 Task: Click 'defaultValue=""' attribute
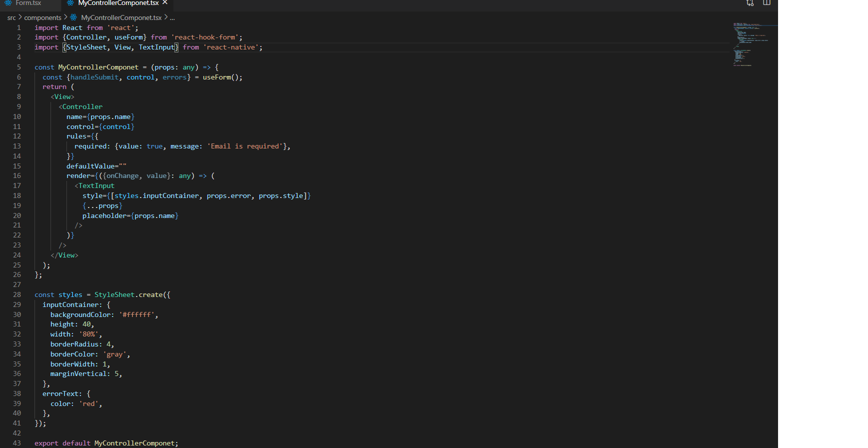coord(96,166)
